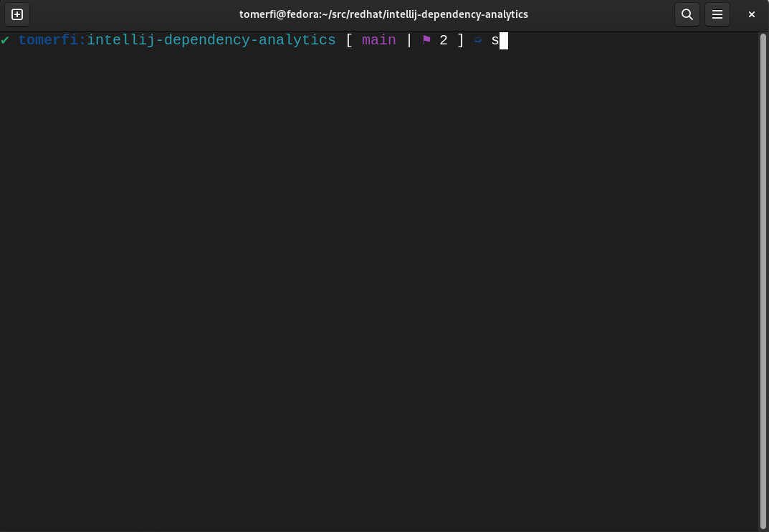Click the typed letter s at the prompt
This screenshot has height=532, width=769.
(x=495, y=40)
